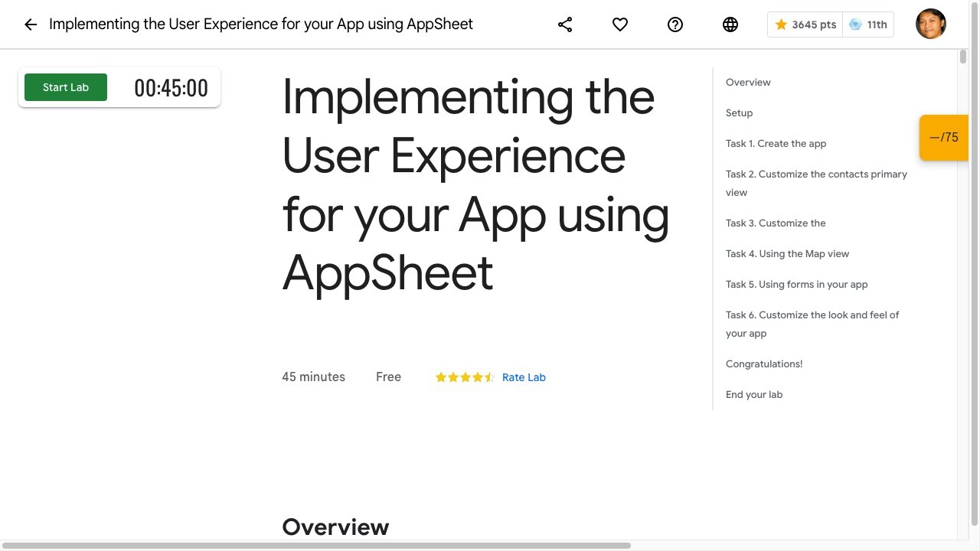Click the five-star rating display
This screenshot has height=551, width=980.
point(465,377)
